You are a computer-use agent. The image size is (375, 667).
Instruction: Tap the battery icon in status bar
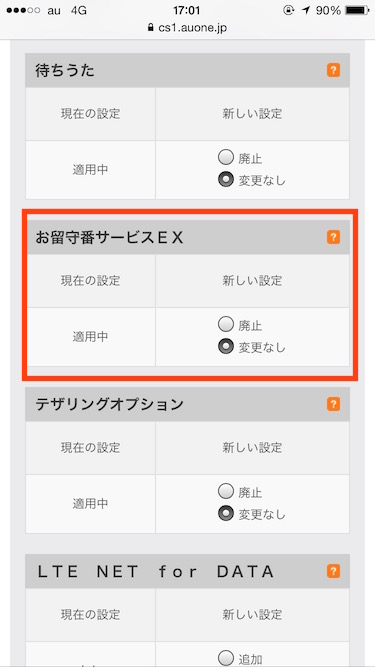coord(358,11)
